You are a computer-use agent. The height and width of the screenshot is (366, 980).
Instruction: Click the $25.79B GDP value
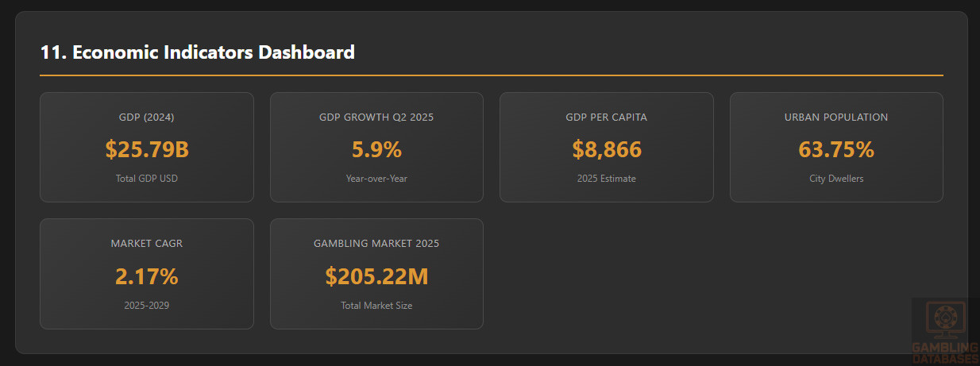pyautogui.click(x=146, y=149)
